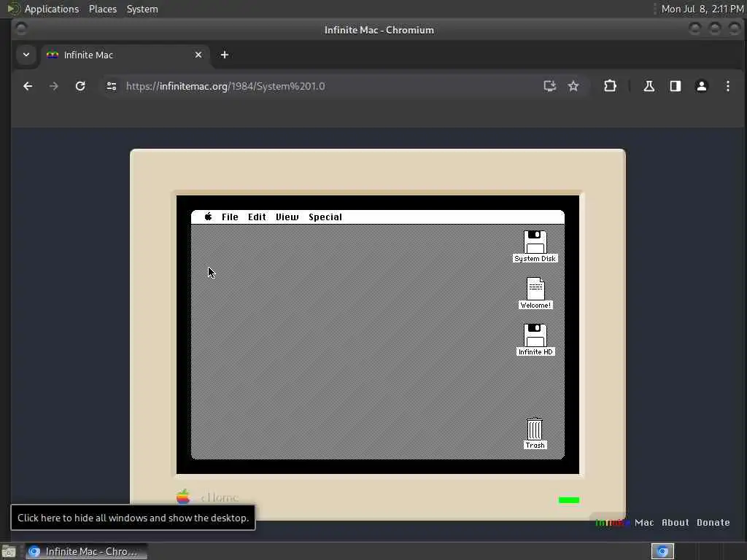Open the About link in footer
This screenshot has width=747, height=560.
675,522
